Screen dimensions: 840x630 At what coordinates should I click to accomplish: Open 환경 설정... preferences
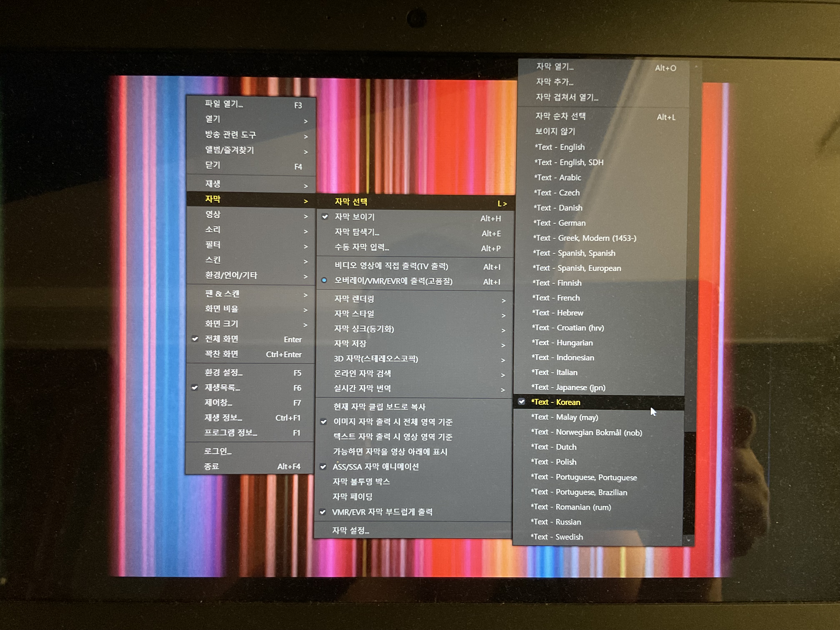click(x=250, y=373)
